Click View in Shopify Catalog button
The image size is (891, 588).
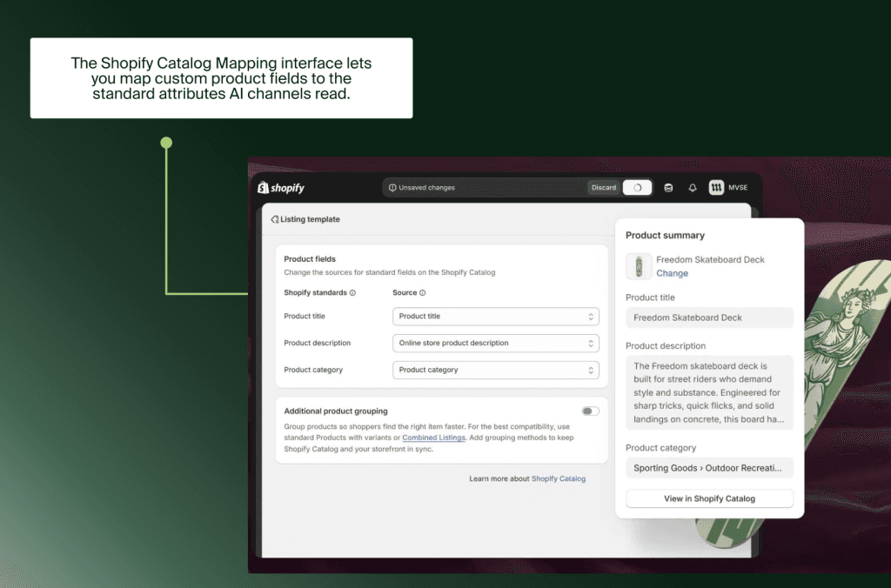tap(709, 498)
